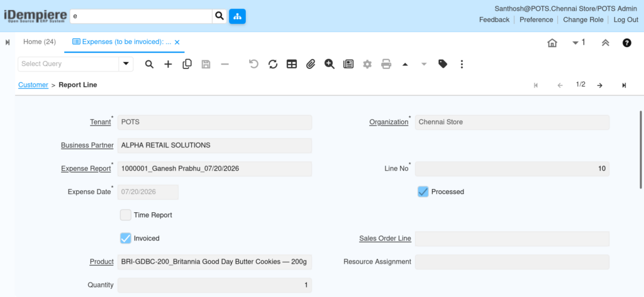
Task: Switch to the Home (24) tab
Action: click(40, 42)
